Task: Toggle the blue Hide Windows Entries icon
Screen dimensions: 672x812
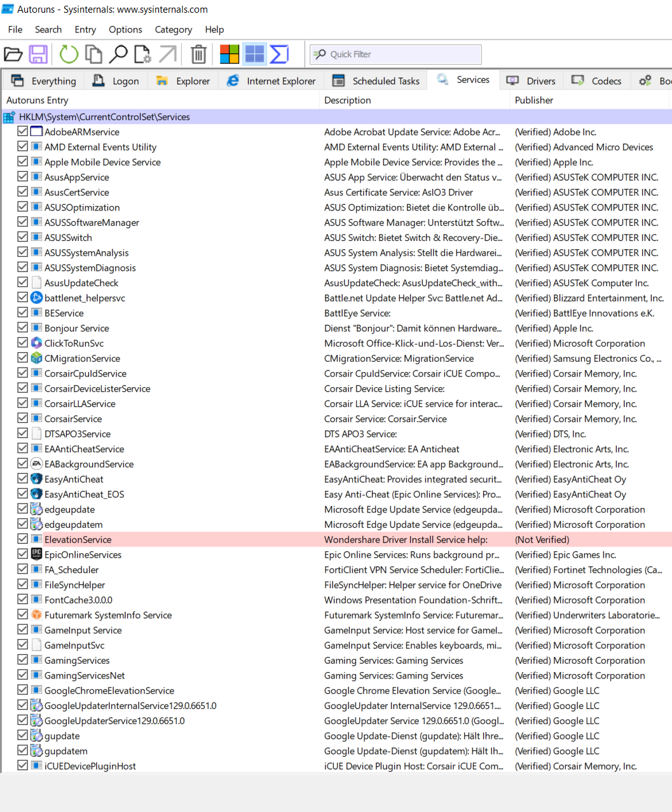Action: [x=255, y=55]
